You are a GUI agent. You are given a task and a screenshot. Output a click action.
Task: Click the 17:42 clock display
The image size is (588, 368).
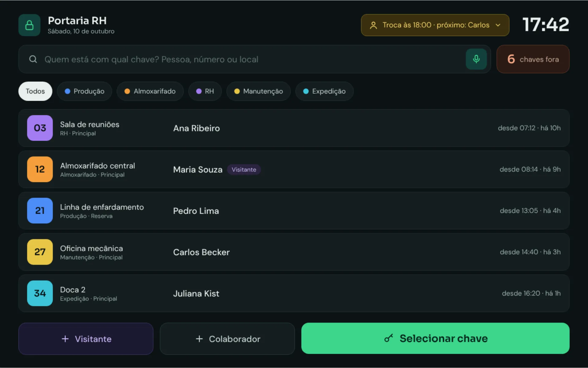point(546,24)
